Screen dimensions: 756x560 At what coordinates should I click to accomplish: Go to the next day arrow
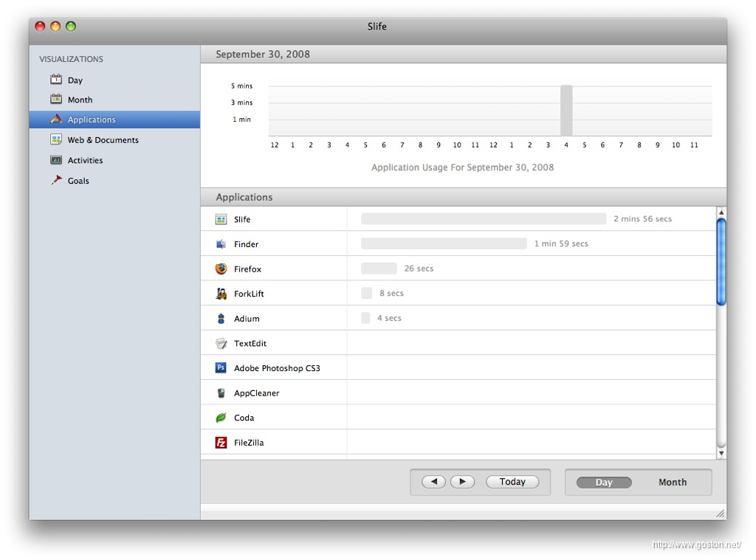(462, 482)
